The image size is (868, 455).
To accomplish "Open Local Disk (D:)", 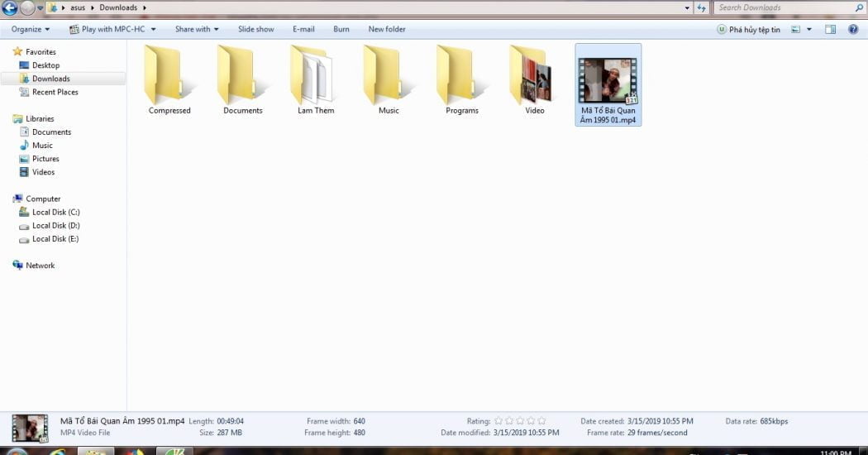I will 55,225.
